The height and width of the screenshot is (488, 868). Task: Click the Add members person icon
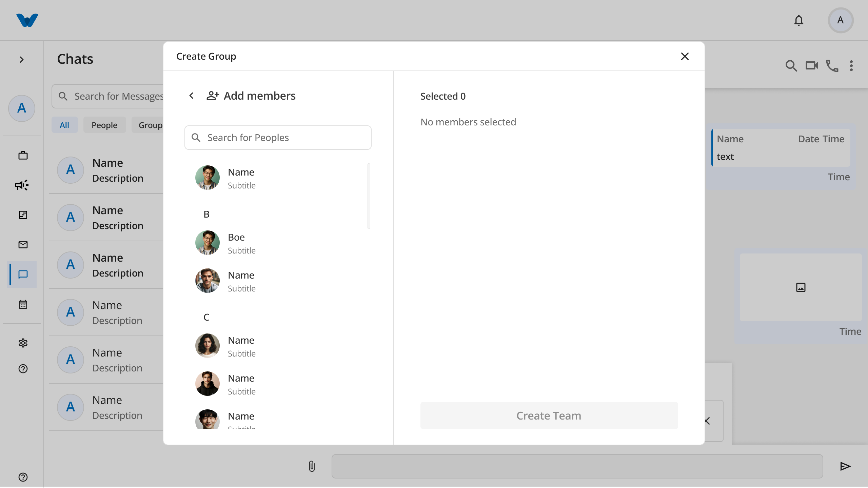(x=213, y=96)
